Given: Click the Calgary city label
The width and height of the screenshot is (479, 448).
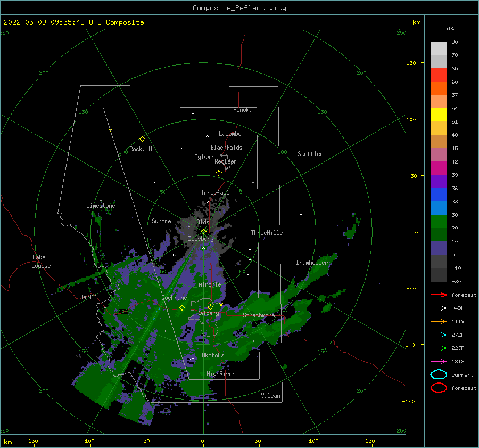Looking at the screenshot, I should (208, 313).
